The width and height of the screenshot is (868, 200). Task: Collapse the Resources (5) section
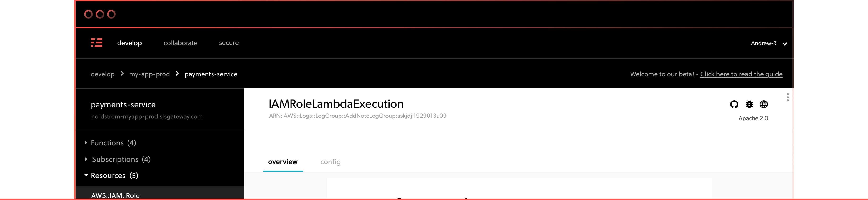click(x=111, y=176)
